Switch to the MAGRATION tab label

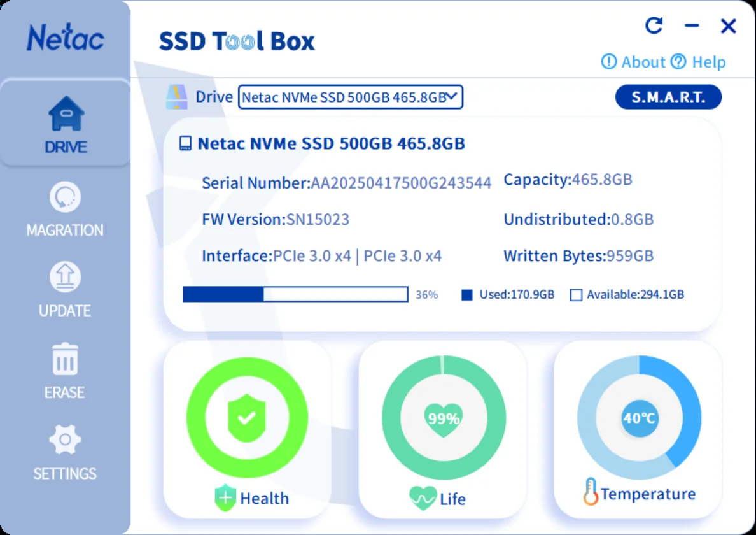(x=65, y=230)
